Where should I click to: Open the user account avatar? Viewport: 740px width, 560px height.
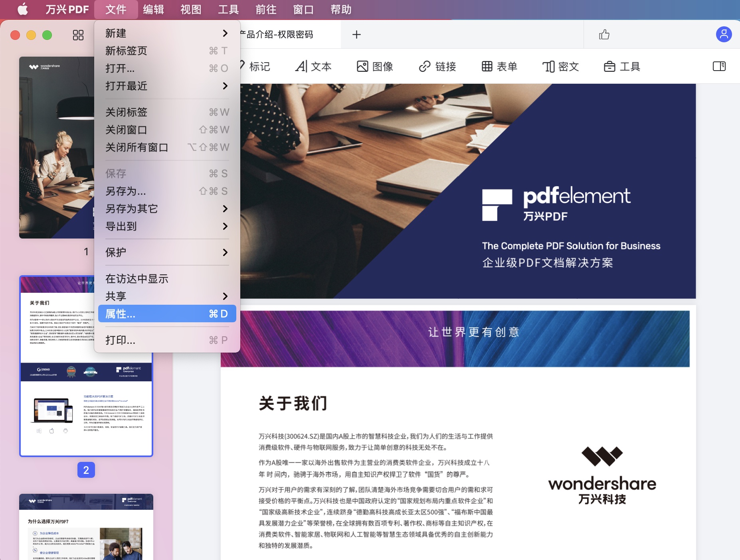[x=723, y=35]
